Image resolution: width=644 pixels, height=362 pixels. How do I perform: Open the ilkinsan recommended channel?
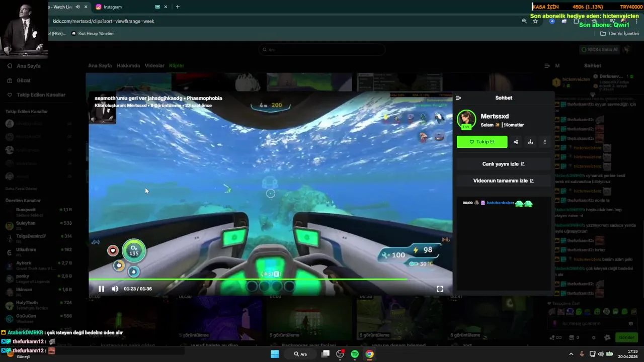(39, 292)
